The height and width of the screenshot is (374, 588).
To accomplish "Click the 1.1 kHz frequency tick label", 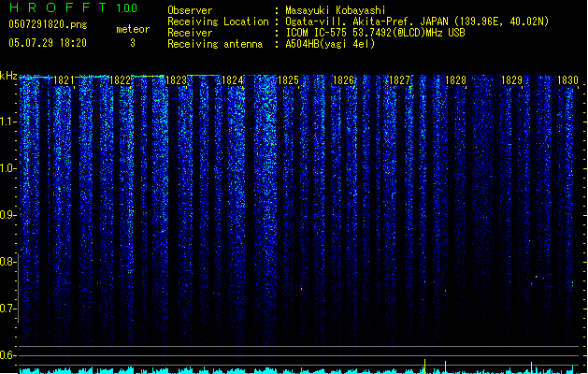I will click(x=7, y=122).
